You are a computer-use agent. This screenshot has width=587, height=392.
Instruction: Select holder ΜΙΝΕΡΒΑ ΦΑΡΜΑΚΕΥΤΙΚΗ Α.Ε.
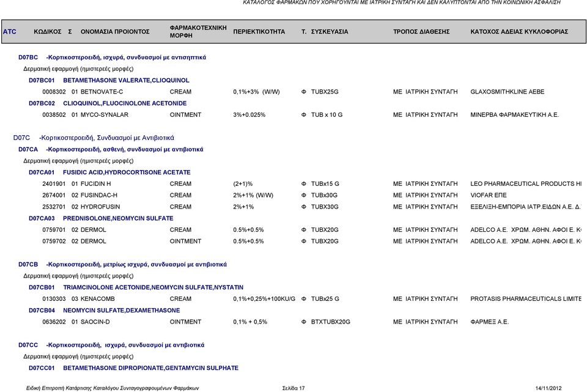click(x=514, y=114)
